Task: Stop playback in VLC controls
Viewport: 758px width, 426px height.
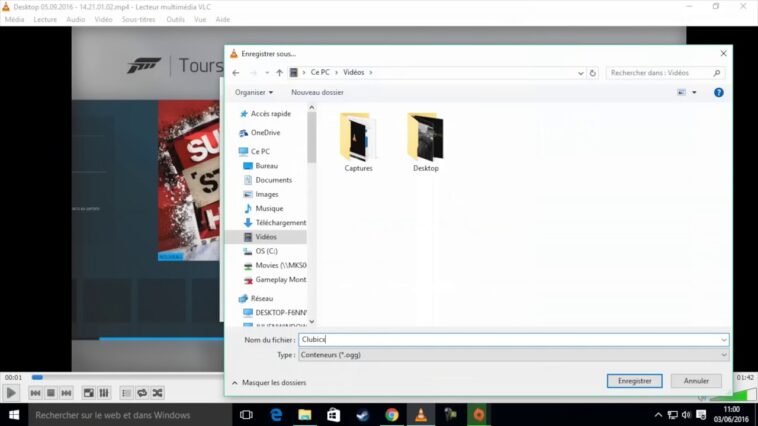Action: point(51,393)
